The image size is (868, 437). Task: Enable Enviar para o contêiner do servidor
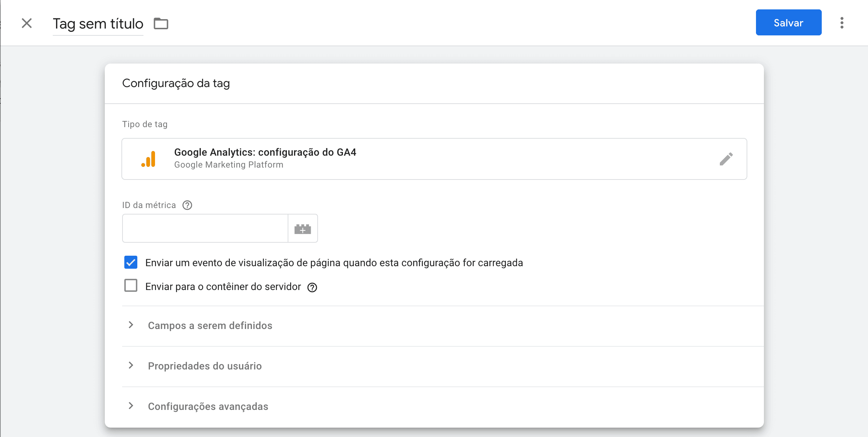point(131,286)
